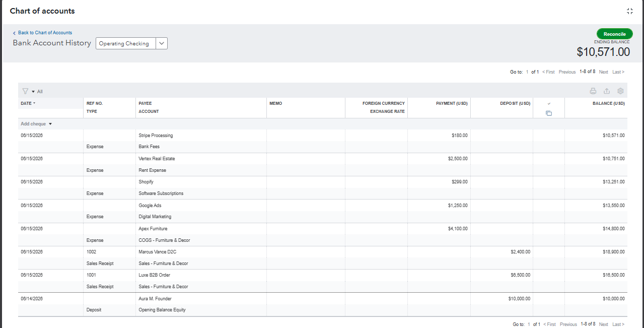Open the register settings gear icon
Image resolution: width=644 pixels, height=328 pixels.
point(620,91)
